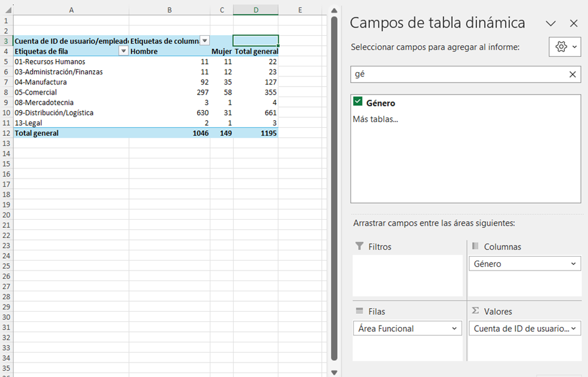Click the Columnas area icon
This screenshot has height=377, width=588.
click(475, 247)
